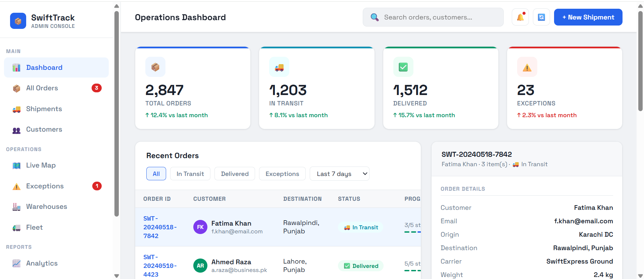Click the sidebar scrollbar
The height and width of the screenshot is (279, 644).
pyautogui.click(x=116, y=114)
